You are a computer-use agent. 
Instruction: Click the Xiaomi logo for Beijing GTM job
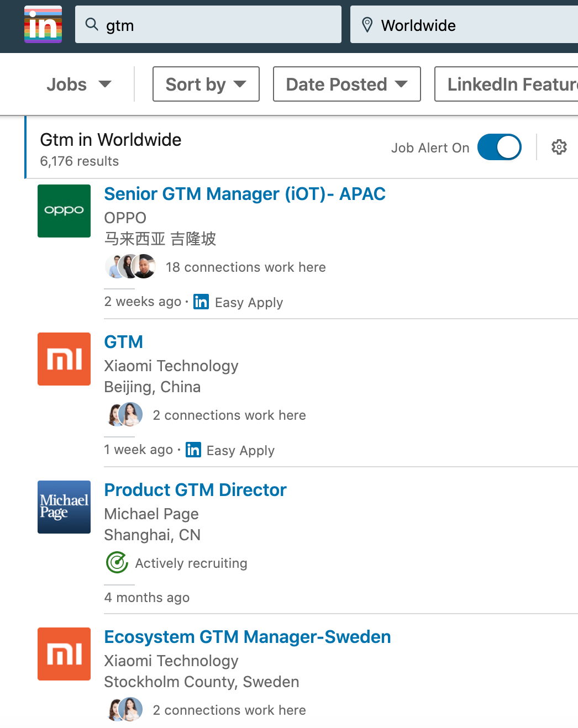click(64, 359)
